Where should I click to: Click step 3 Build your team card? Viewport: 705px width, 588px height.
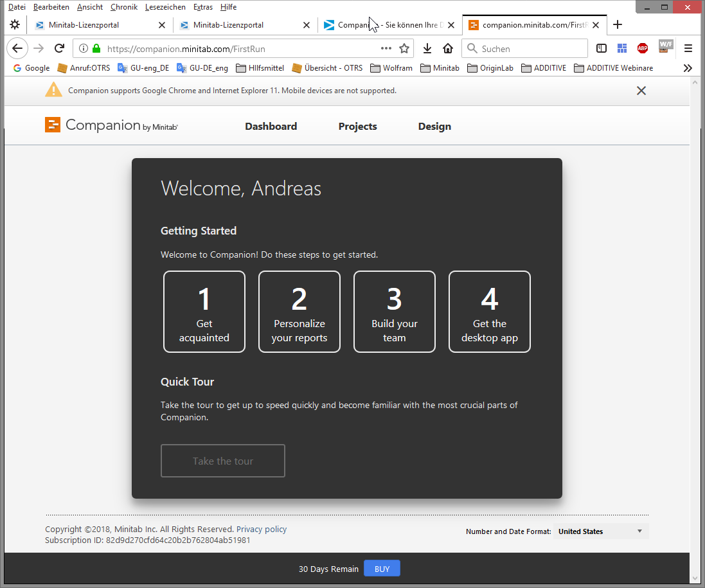pos(395,312)
